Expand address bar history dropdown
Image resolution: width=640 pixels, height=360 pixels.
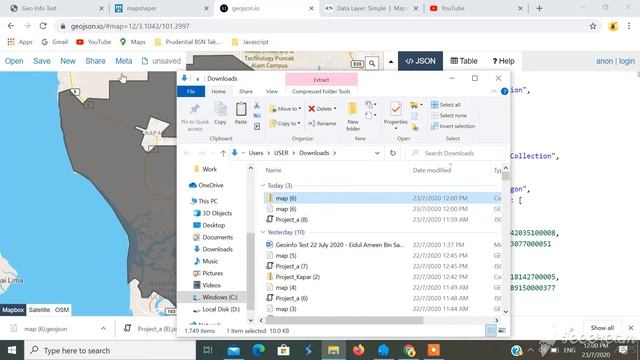(377, 153)
